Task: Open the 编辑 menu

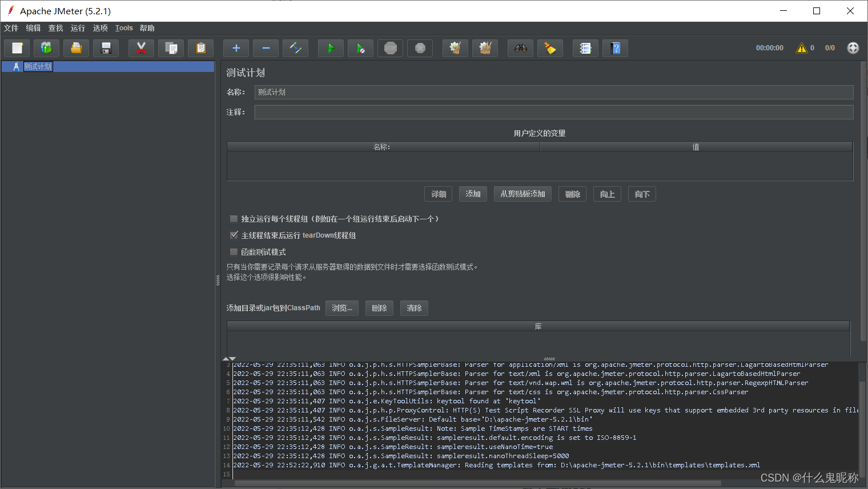Action: [33, 28]
